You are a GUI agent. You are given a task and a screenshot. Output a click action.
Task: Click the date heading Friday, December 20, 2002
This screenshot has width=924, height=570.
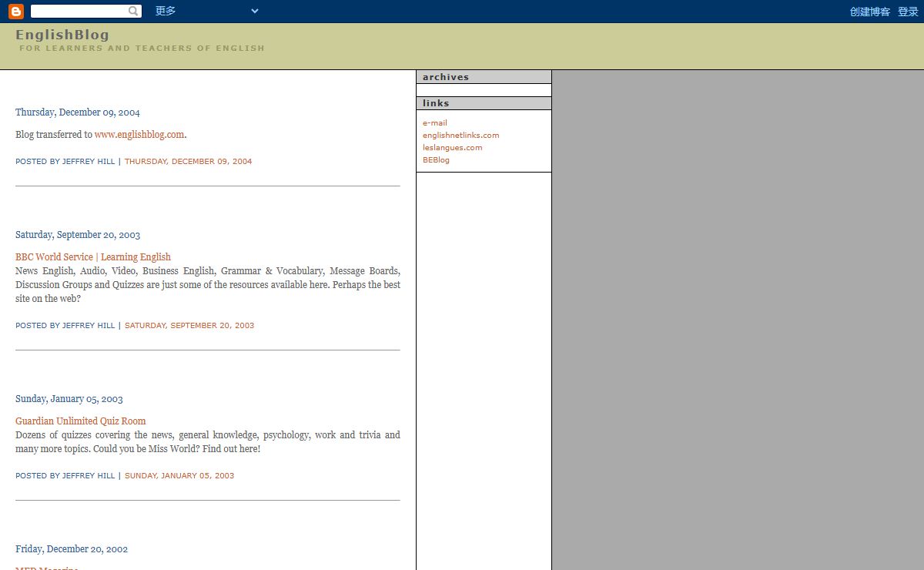coord(72,549)
